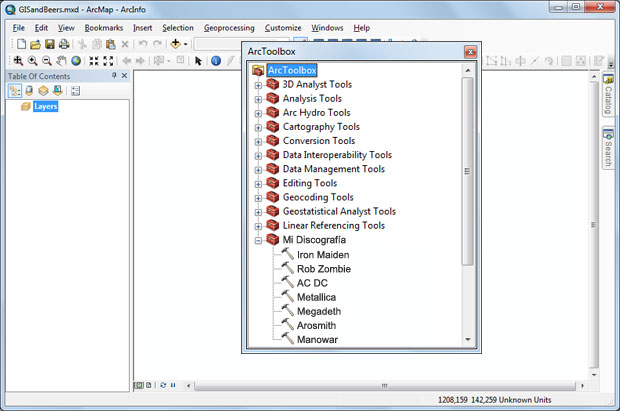Select the Data Interoperability Tools entry
This screenshot has height=411, width=620.
pyautogui.click(x=337, y=155)
